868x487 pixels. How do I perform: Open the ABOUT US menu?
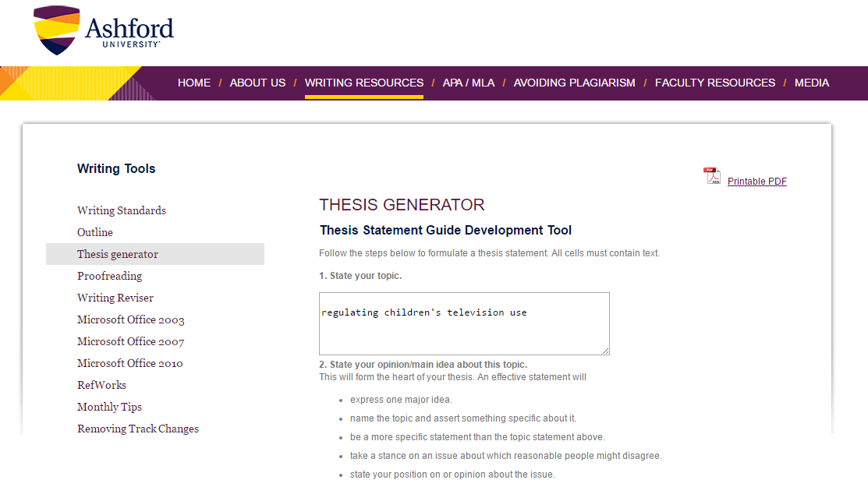tap(257, 83)
